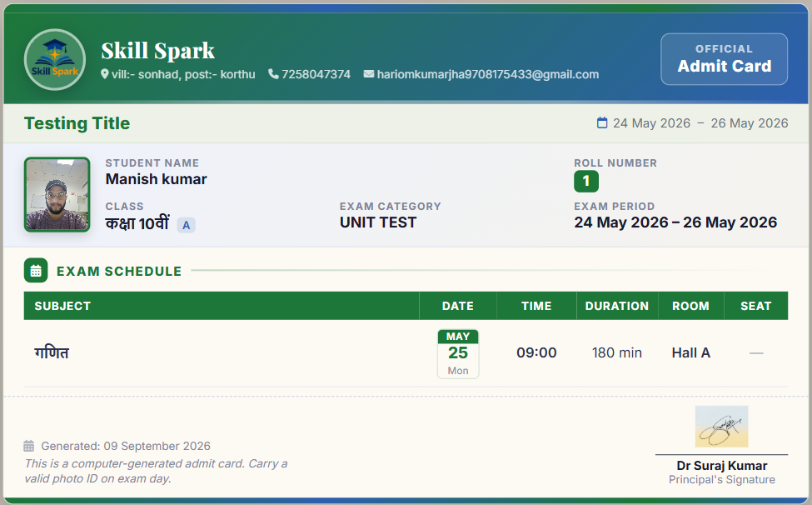Click the EXAM CATEGORY label
This screenshot has width=812, height=505.
click(x=391, y=207)
